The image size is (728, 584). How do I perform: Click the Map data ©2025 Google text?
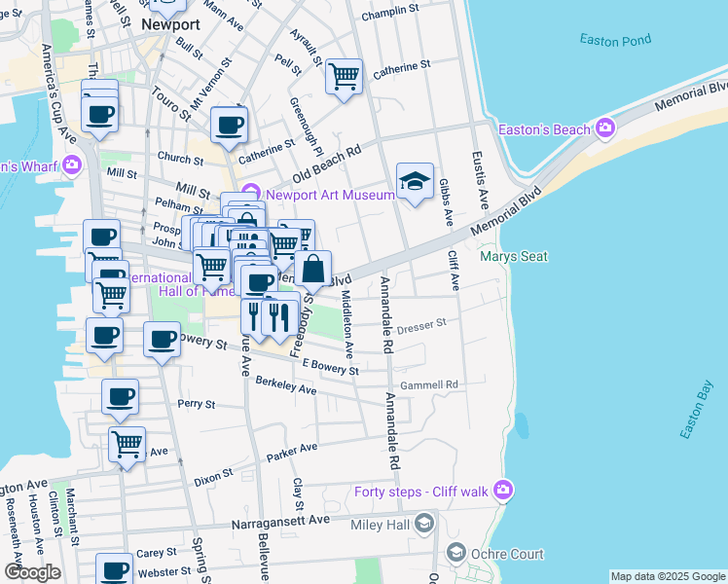point(668,576)
